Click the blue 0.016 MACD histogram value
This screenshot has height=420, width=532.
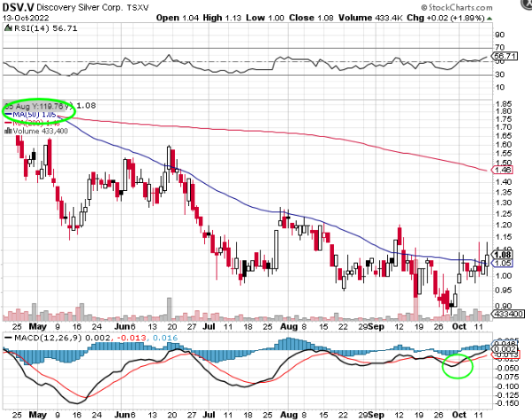[165, 338]
